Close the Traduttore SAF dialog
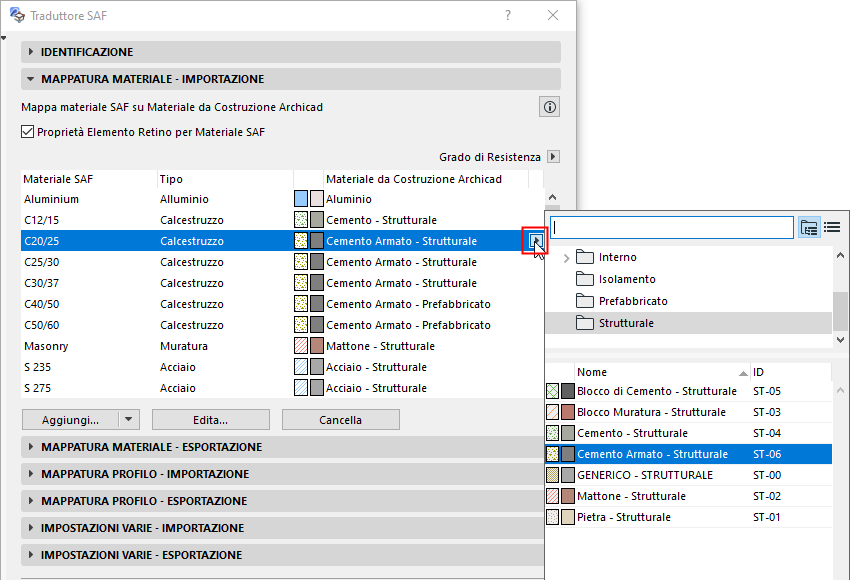The image size is (850, 580). pyautogui.click(x=552, y=15)
